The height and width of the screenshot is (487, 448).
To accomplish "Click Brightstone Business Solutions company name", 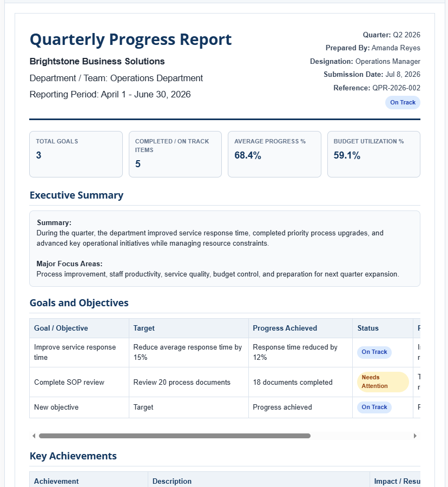I will (97, 61).
